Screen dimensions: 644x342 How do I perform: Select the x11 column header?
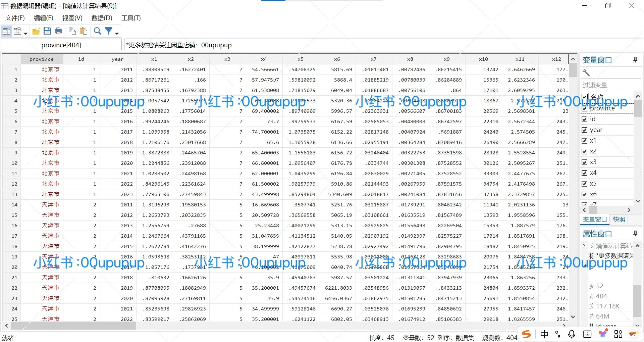[x=520, y=59]
